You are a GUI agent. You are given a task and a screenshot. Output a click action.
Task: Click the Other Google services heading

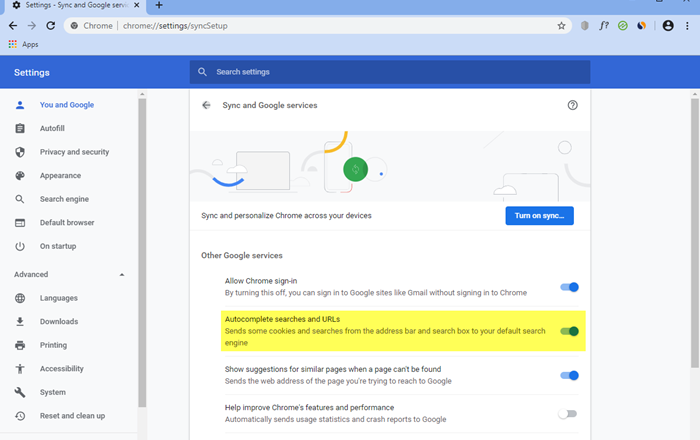(x=242, y=255)
